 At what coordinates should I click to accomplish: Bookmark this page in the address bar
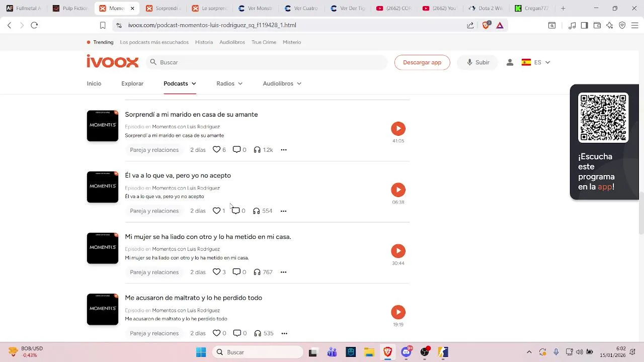(103, 25)
